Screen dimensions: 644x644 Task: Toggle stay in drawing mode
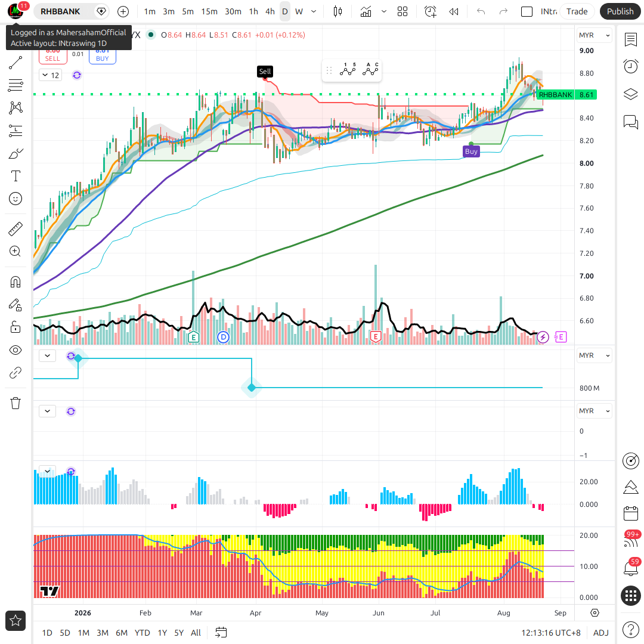point(16,305)
